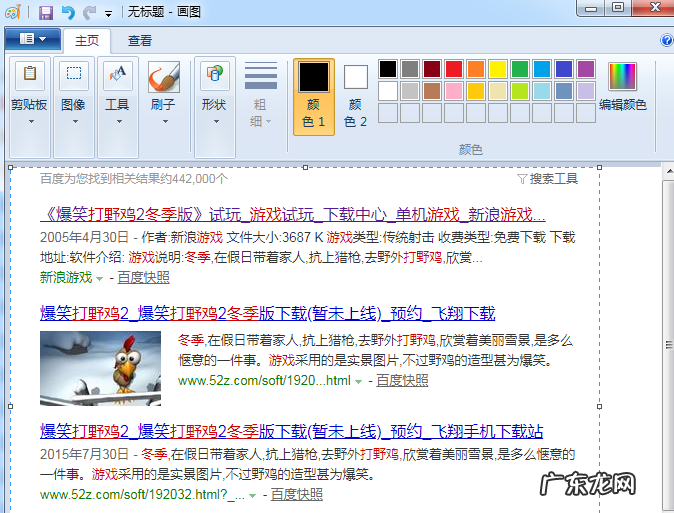Click the 新浪游戏 result title link
Viewport: 674px width, 513px height.
click(x=293, y=214)
